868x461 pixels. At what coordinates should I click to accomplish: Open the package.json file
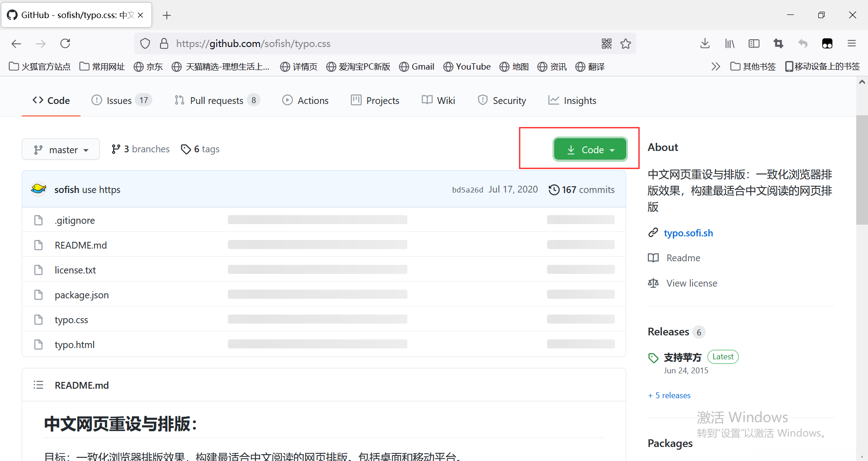point(82,295)
